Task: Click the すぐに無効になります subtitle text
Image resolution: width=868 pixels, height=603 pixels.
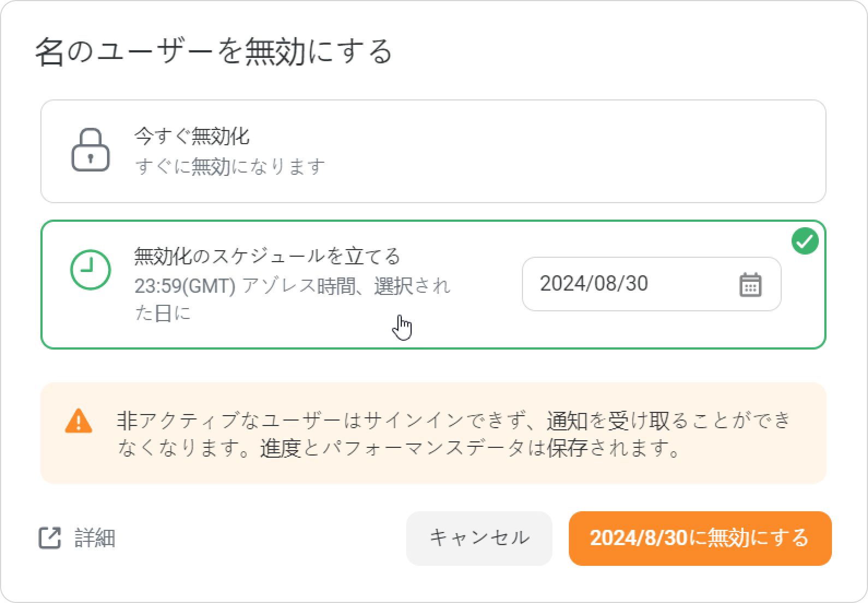Action: (x=230, y=167)
